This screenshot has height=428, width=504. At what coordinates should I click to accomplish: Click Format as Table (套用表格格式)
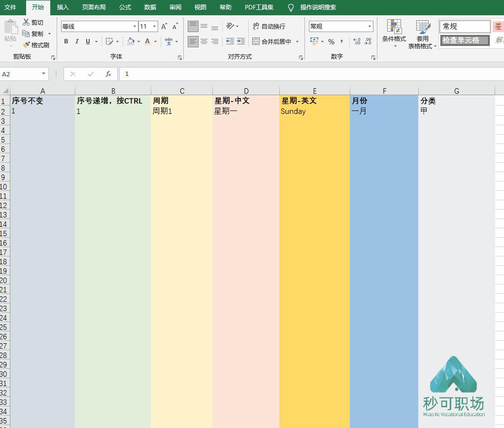422,34
